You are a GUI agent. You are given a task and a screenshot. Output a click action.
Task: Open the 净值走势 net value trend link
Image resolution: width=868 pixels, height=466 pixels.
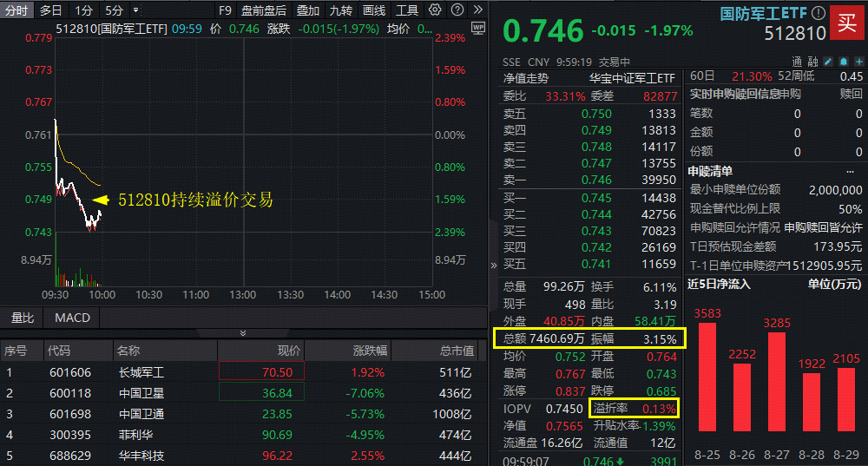pos(526,78)
